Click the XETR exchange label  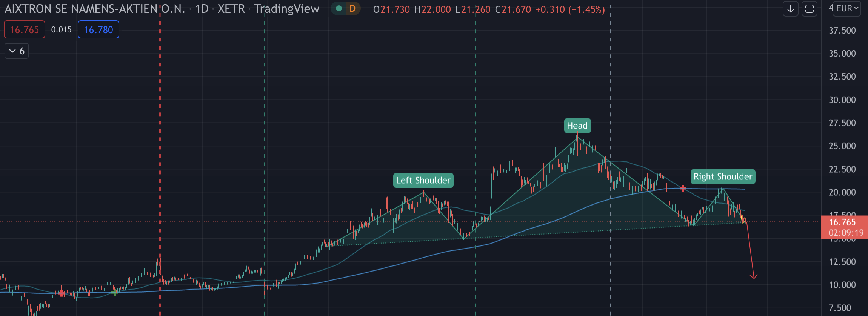[x=231, y=9]
